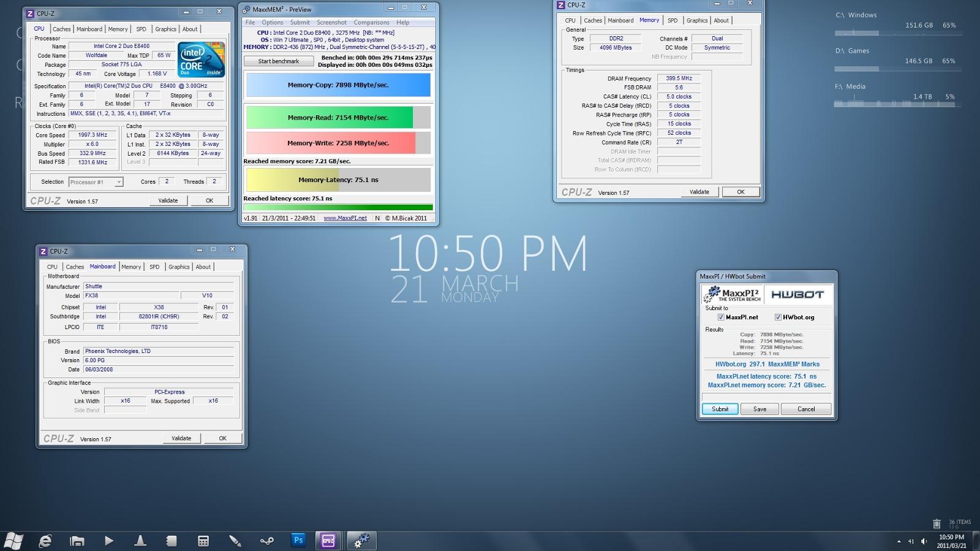980x551 pixels.
Task: Open the Comparisons menu in MaxxMEM
Action: (371, 22)
